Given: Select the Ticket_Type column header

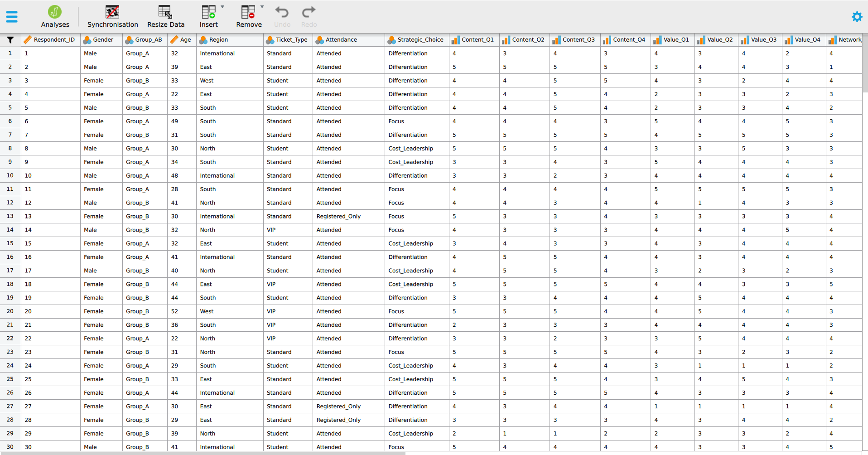Looking at the screenshot, I should click(288, 40).
